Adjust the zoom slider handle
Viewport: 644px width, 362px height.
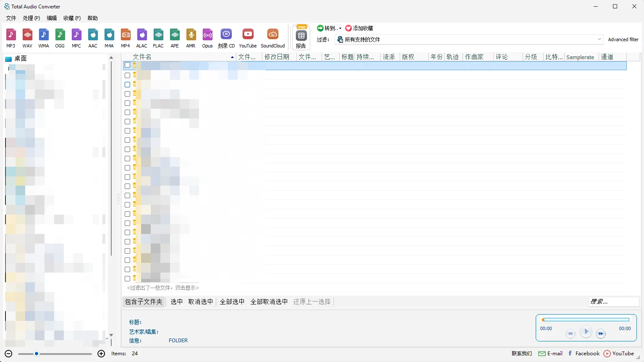pyautogui.click(x=37, y=354)
